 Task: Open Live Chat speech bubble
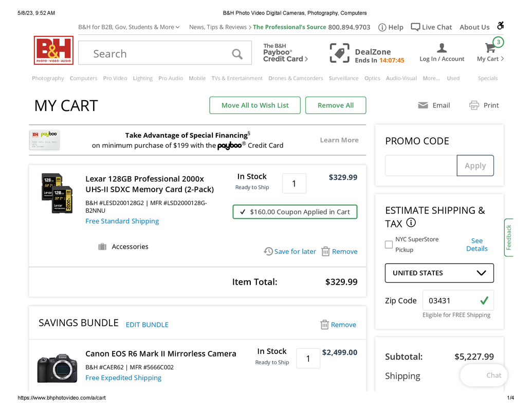[x=415, y=27]
